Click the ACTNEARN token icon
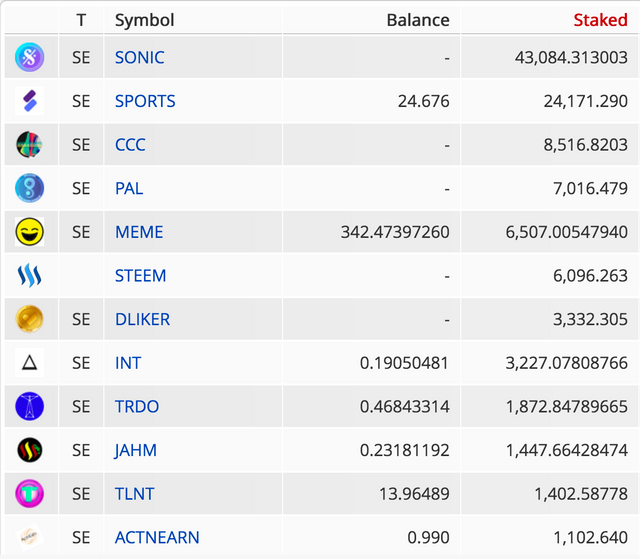The image size is (640, 559). [29, 537]
